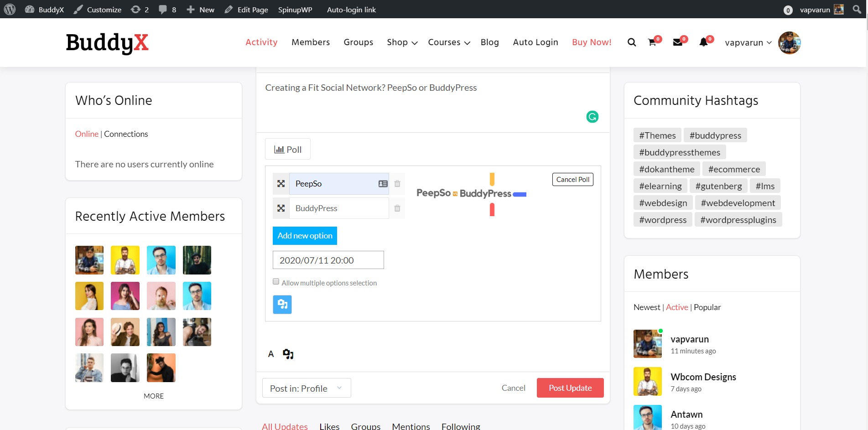Open the messages envelope icon

pos(678,42)
